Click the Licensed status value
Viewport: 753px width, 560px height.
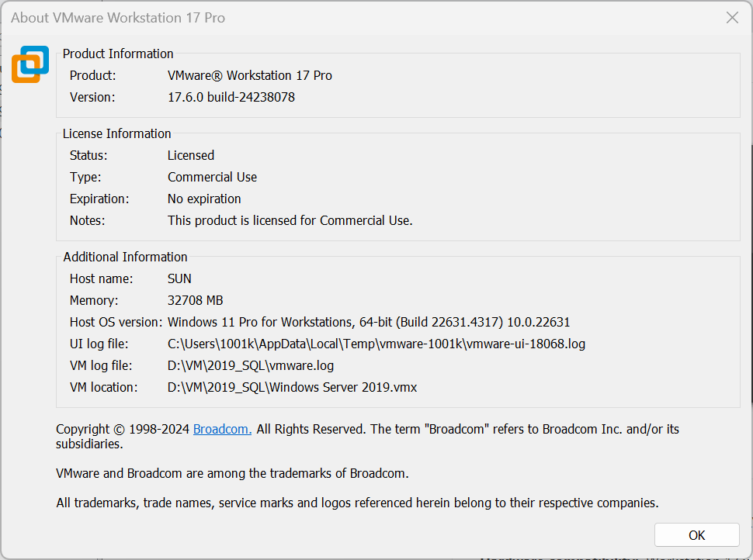point(191,155)
